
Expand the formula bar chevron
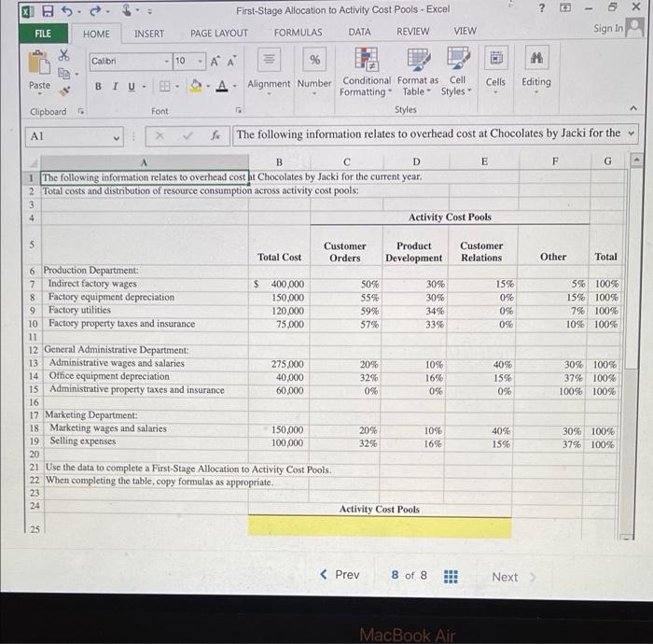coord(632,133)
